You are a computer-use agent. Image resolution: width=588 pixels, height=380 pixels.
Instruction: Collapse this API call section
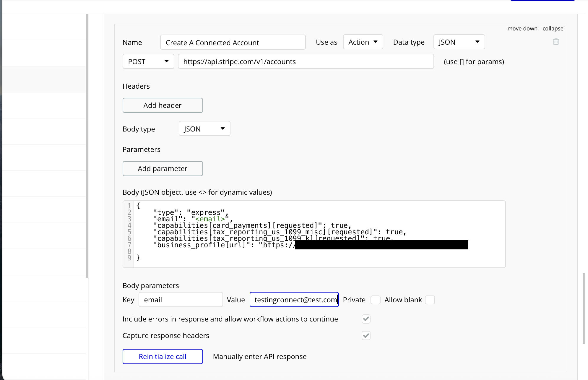(x=553, y=29)
